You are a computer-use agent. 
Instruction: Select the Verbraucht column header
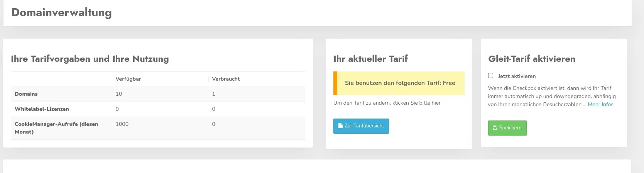(x=226, y=79)
